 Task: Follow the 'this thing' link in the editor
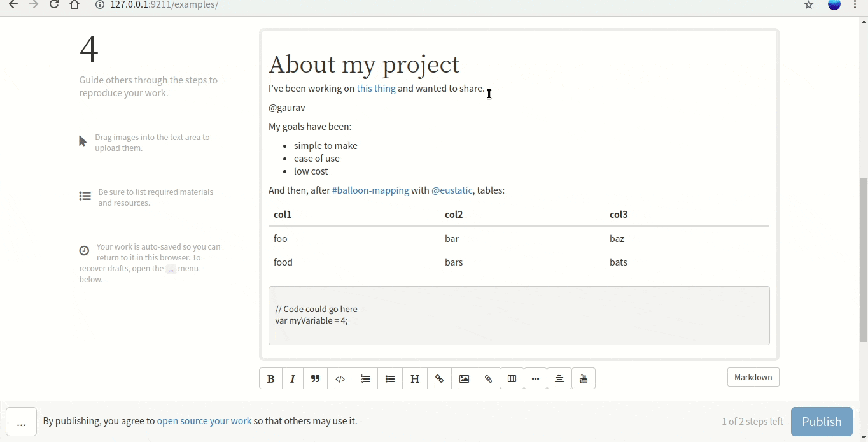(376, 89)
